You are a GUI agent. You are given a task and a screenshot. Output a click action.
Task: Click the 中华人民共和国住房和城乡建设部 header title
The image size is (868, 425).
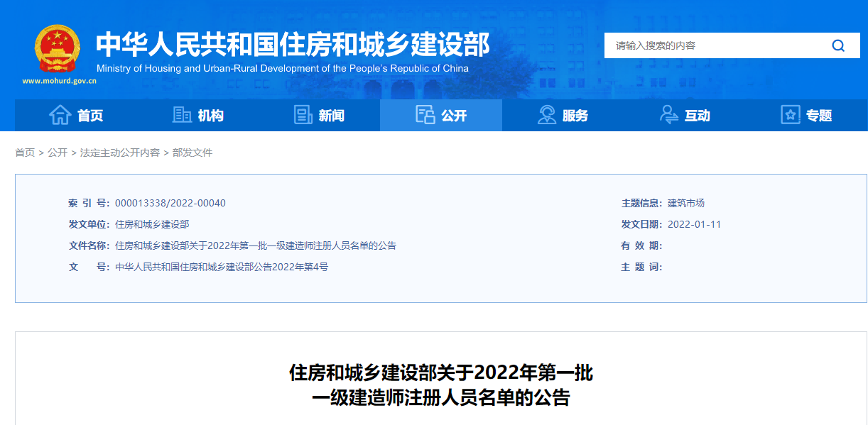293,45
